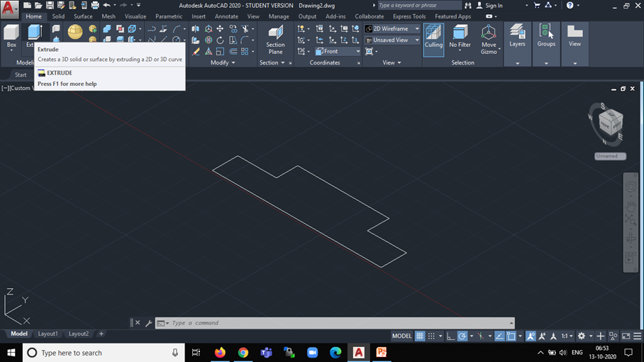Toggle Ortho mode in the status bar
Image resolution: width=644 pixels, height=362 pixels.
[450, 336]
